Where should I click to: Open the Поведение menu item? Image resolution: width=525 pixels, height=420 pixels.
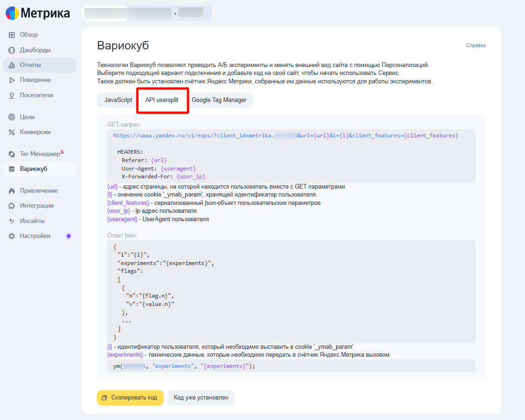point(40,80)
